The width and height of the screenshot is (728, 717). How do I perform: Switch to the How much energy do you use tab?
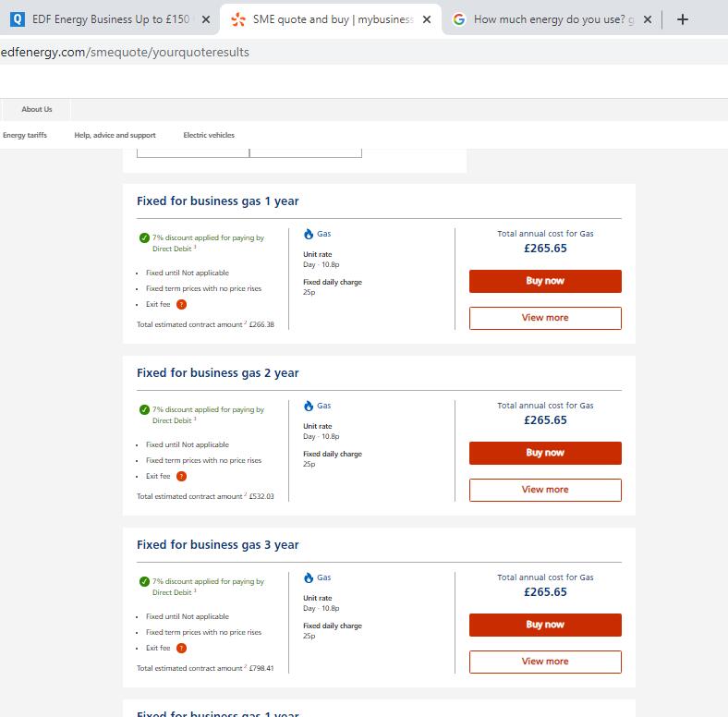coord(552,19)
